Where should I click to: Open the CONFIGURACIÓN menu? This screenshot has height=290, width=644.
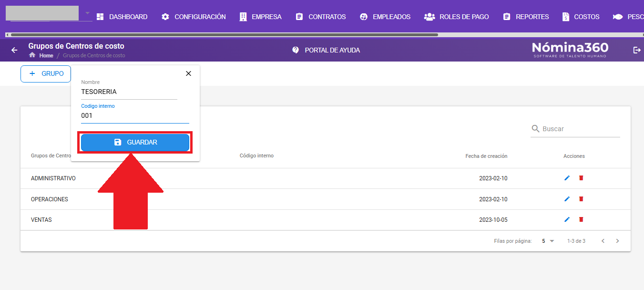pos(193,17)
